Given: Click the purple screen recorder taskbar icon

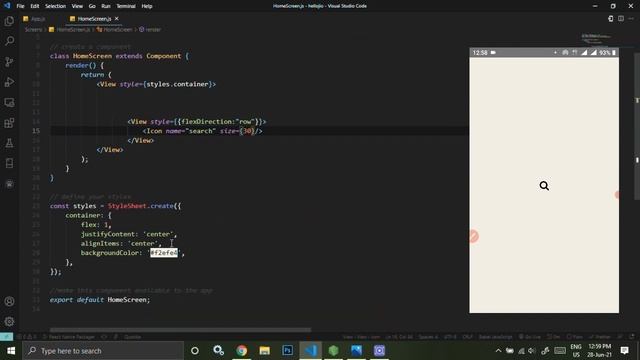Looking at the screenshot, I should 379,351.
